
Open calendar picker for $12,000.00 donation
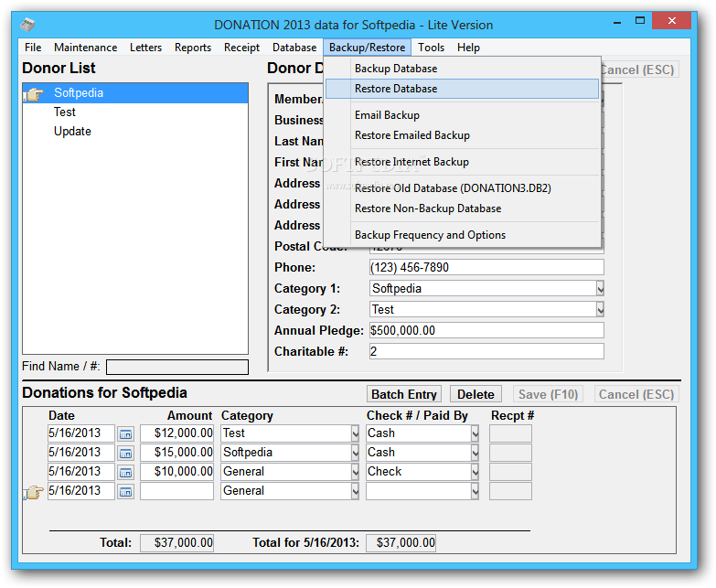(125, 433)
